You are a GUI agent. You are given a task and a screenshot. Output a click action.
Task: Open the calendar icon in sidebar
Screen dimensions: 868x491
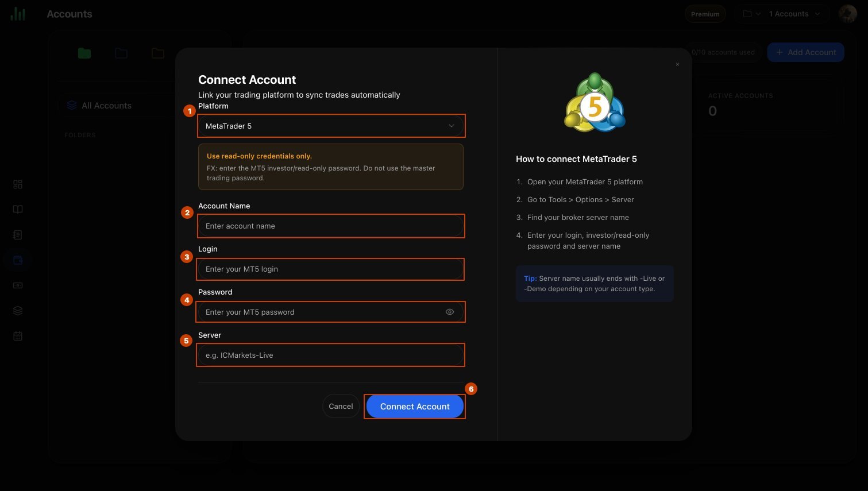18,336
